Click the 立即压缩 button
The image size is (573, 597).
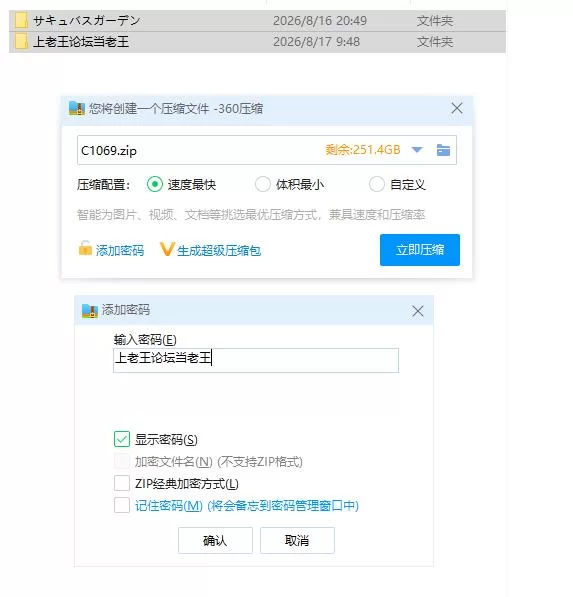point(420,250)
